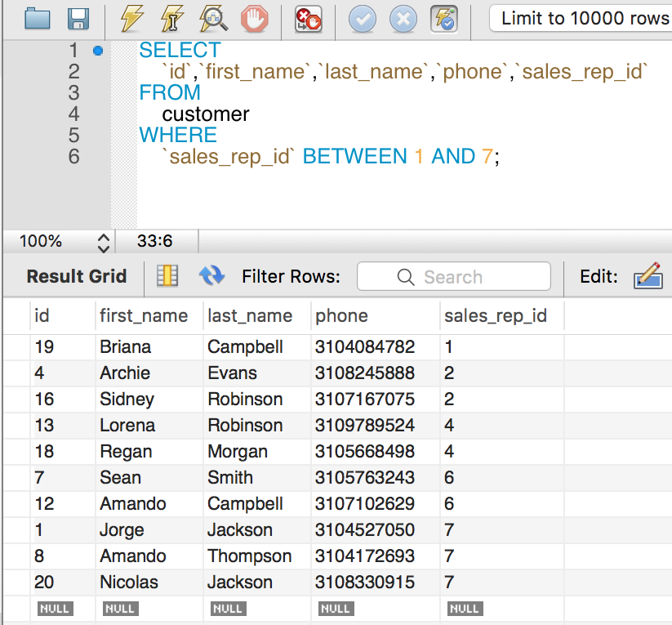Viewport: 672px width, 625px height.
Task: Refresh results with the blue arrows icon
Action: (211, 275)
